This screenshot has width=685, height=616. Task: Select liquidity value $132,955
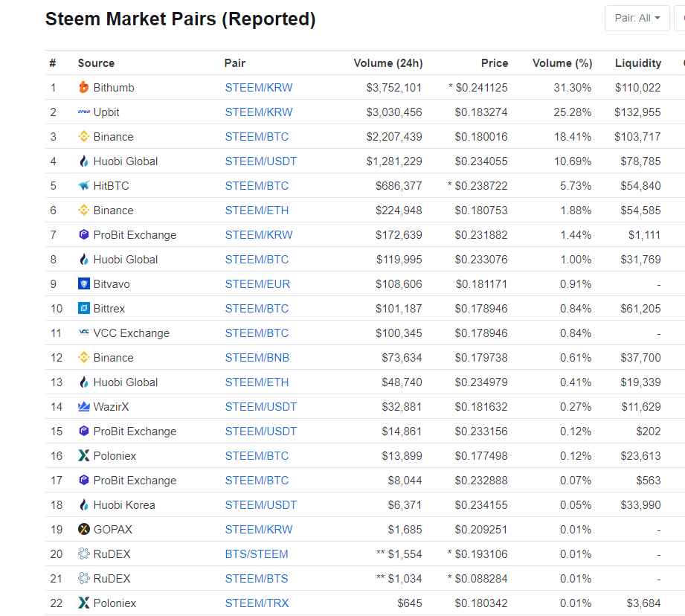pos(637,112)
